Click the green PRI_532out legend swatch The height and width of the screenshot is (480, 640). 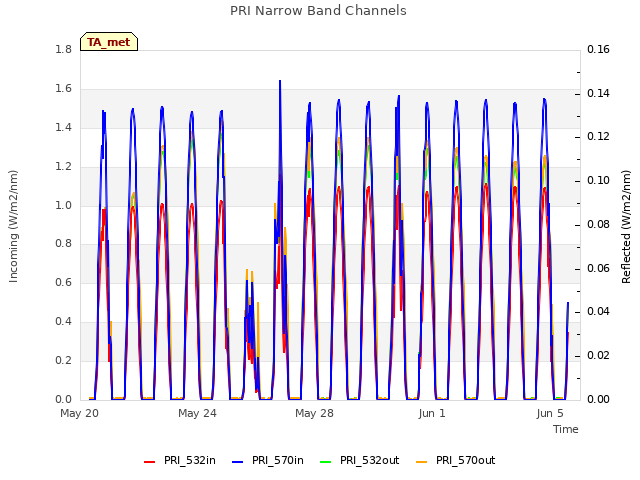(x=326, y=462)
